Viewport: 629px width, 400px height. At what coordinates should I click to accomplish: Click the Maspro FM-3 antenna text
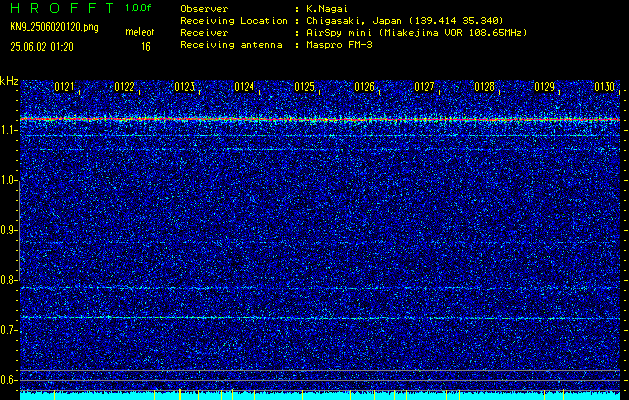pyautogui.click(x=339, y=45)
